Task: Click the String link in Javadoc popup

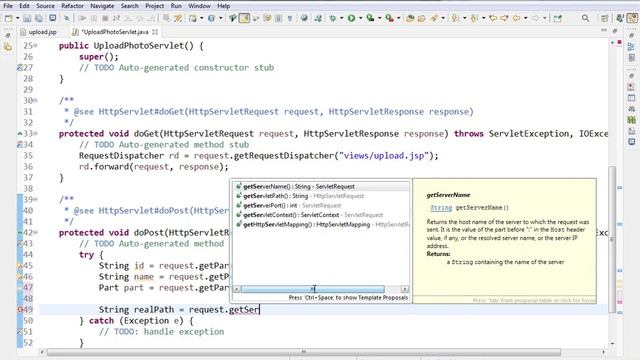Action: pyautogui.click(x=441, y=208)
